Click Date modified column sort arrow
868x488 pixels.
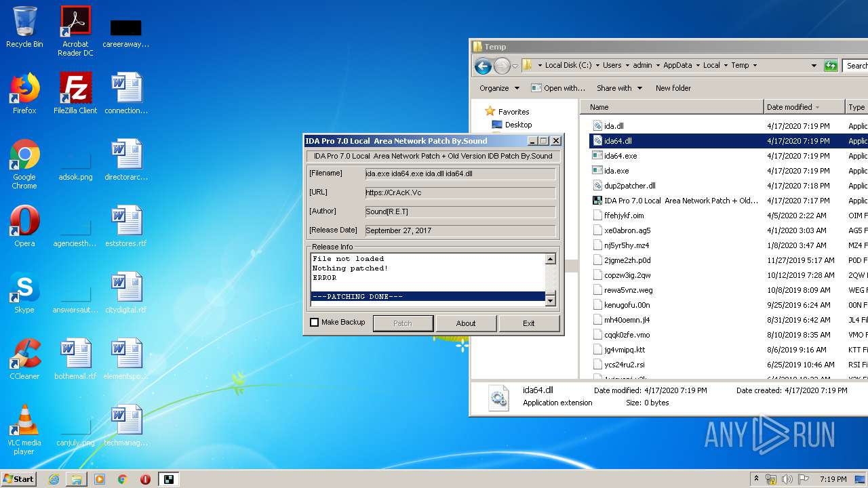tap(818, 107)
